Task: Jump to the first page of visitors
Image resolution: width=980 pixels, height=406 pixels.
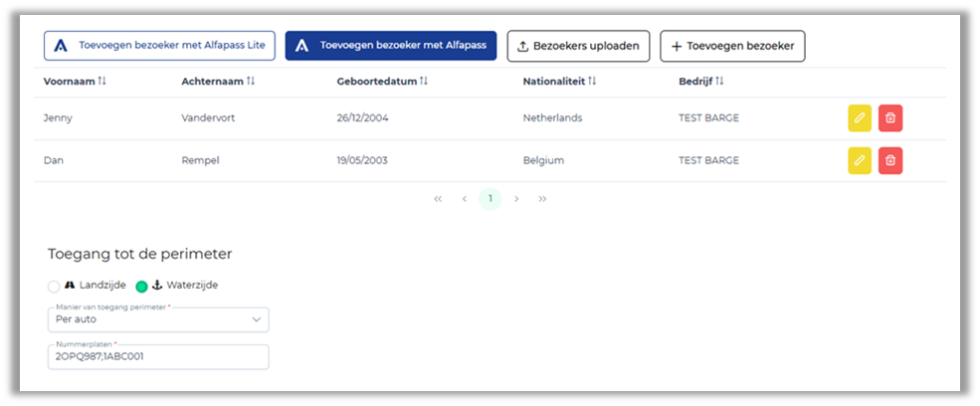Action: (x=438, y=199)
